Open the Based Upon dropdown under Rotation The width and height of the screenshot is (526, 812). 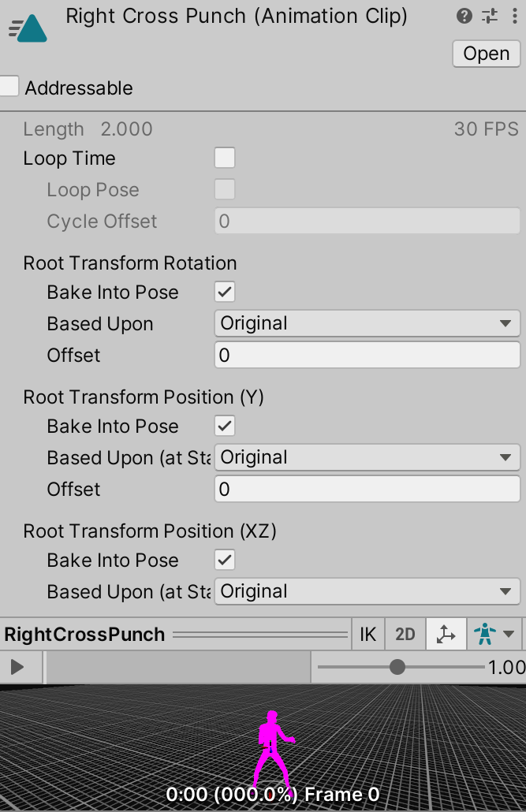pos(367,323)
